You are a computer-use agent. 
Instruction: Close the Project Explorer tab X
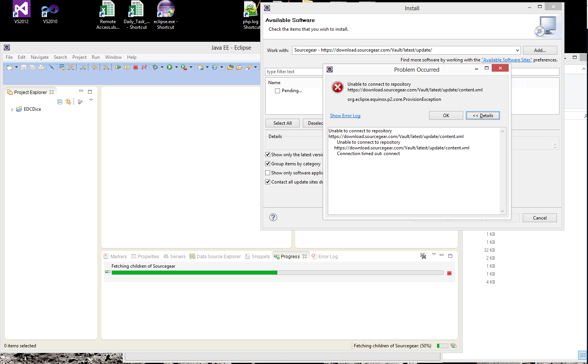pos(52,92)
